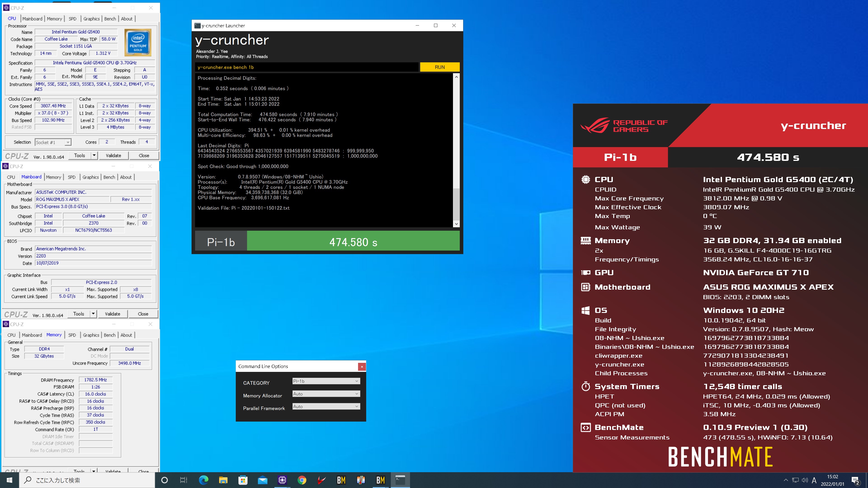Click the y-cruncher Launcher title bar icon

pos(198,26)
